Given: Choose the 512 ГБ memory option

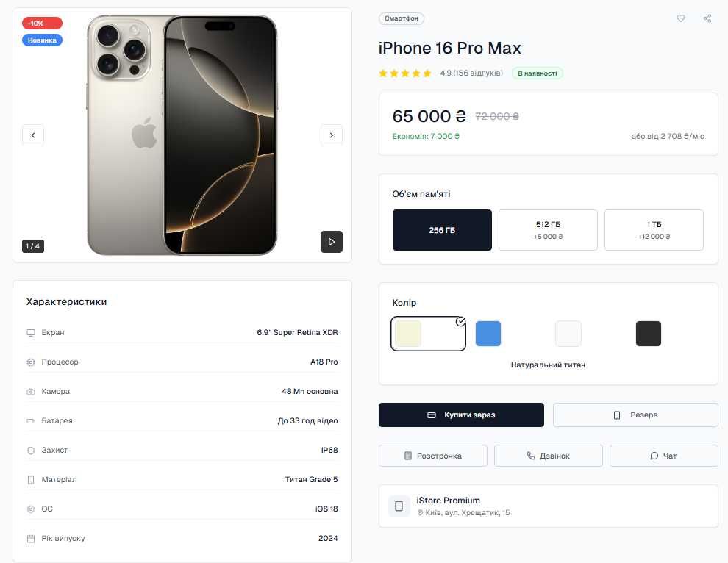Looking at the screenshot, I should pos(548,230).
